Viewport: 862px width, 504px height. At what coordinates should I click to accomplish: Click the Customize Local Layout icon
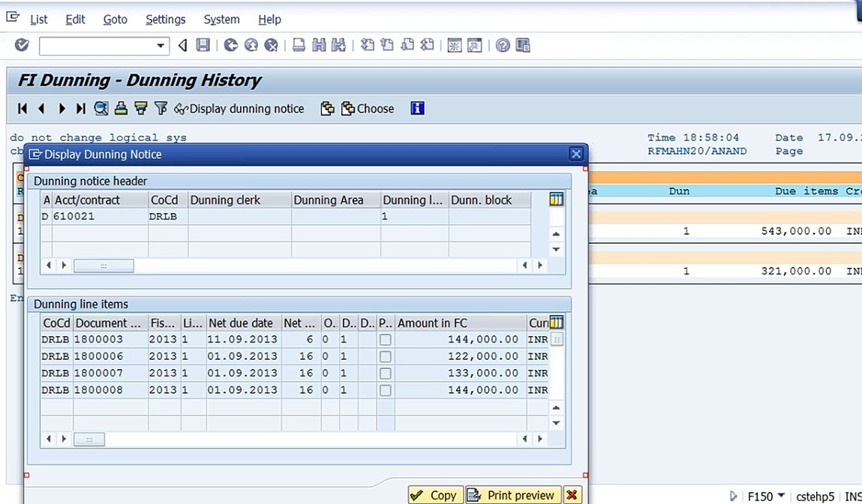tap(523, 45)
